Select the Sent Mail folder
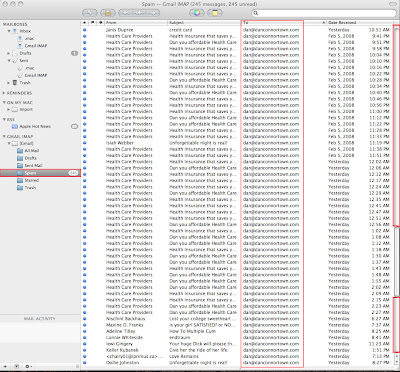This screenshot has width=400, height=372. [x=40, y=165]
